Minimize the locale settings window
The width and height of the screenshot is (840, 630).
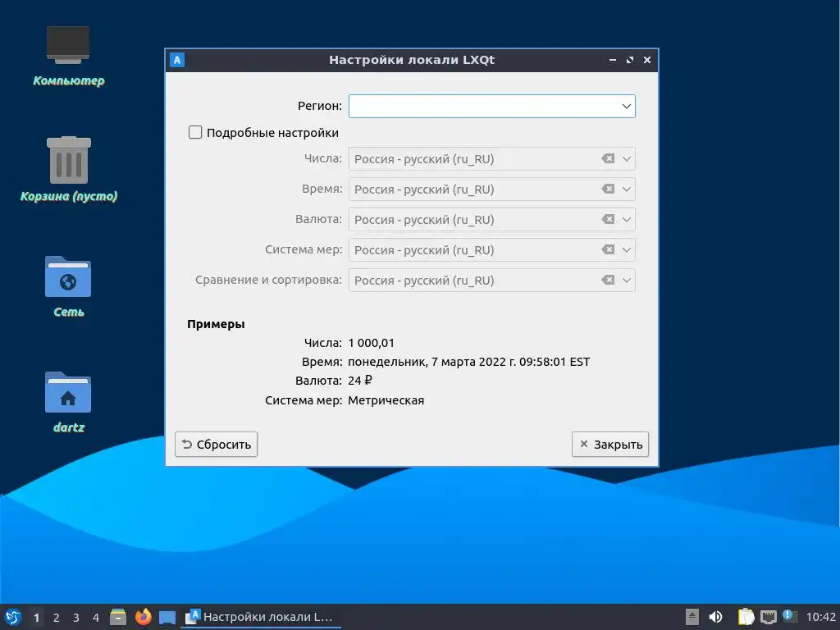(x=612, y=60)
